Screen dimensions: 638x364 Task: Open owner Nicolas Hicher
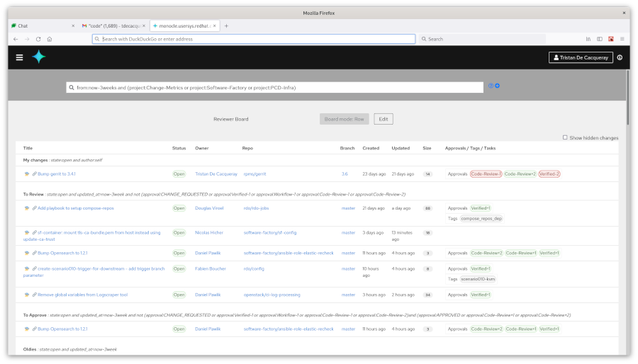[209, 233]
